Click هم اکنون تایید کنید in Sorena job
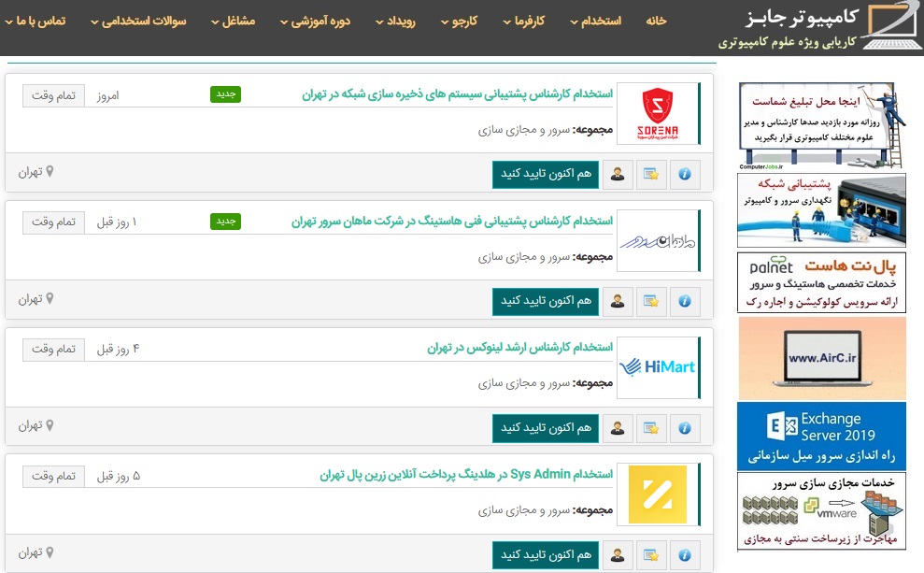This screenshot has height=573, width=924. [x=546, y=175]
